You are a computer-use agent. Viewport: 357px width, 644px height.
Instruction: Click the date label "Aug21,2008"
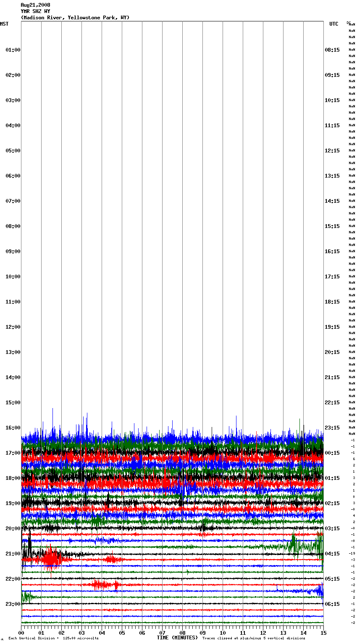click(x=35, y=5)
